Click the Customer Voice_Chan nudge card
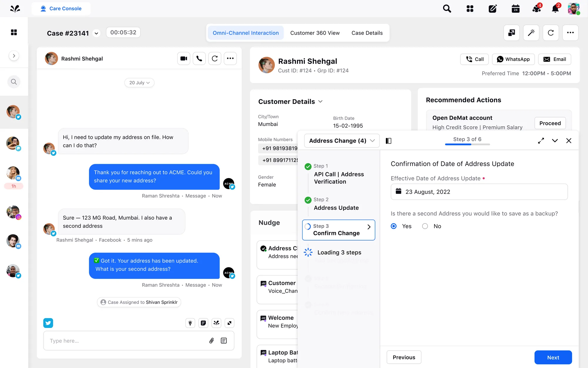Viewport: 588px width, 368px height. click(277, 290)
